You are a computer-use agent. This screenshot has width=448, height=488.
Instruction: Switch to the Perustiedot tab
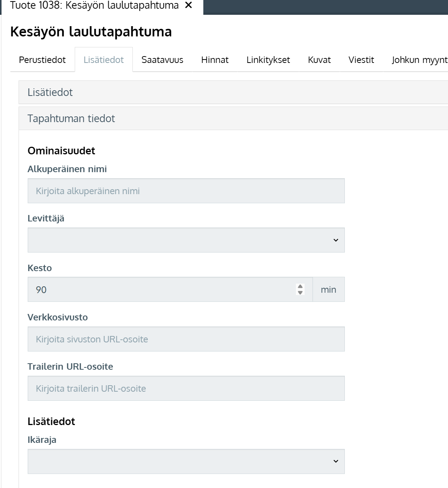[x=42, y=60]
